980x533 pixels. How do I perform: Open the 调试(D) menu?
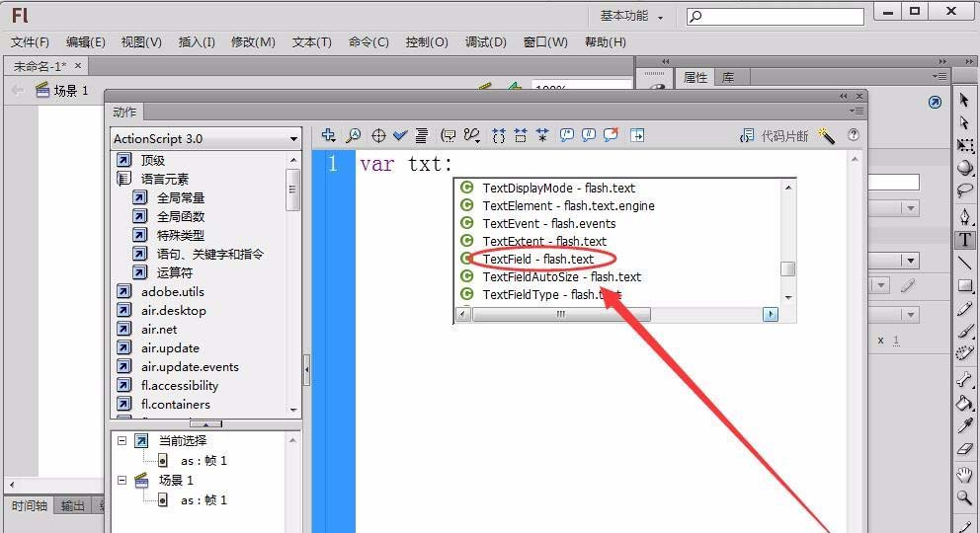point(485,42)
